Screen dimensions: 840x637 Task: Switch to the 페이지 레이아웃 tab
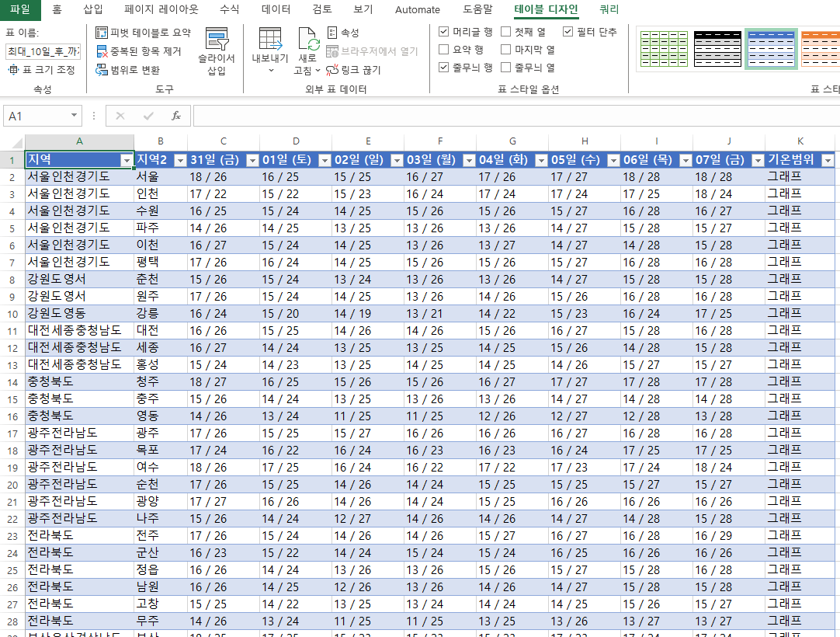coord(161,9)
